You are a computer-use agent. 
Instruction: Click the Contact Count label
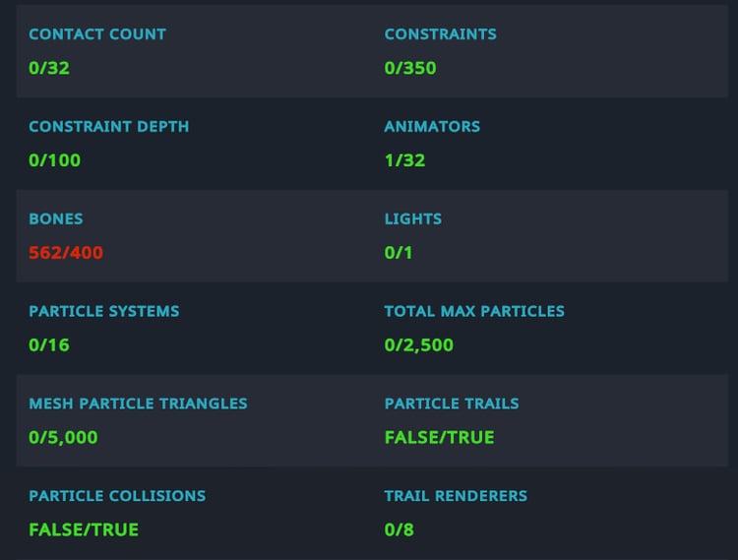pos(97,34)
